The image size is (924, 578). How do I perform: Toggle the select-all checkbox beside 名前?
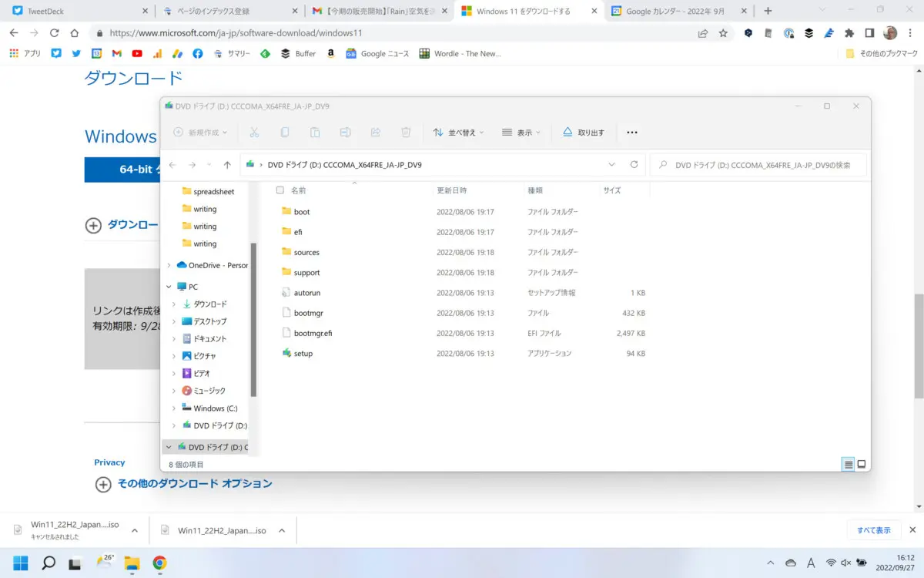point(280,190)
